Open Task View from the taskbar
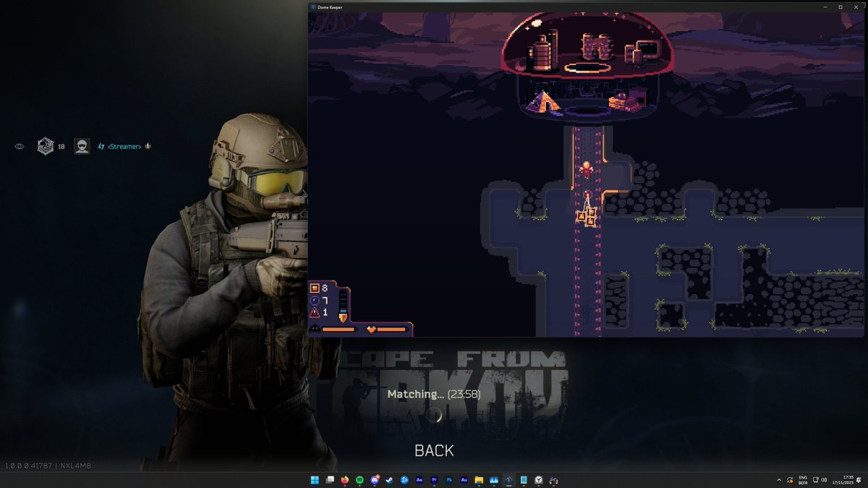Image resolution: width=868 pixels, height=488 pixels. click(x=330, y=480)
